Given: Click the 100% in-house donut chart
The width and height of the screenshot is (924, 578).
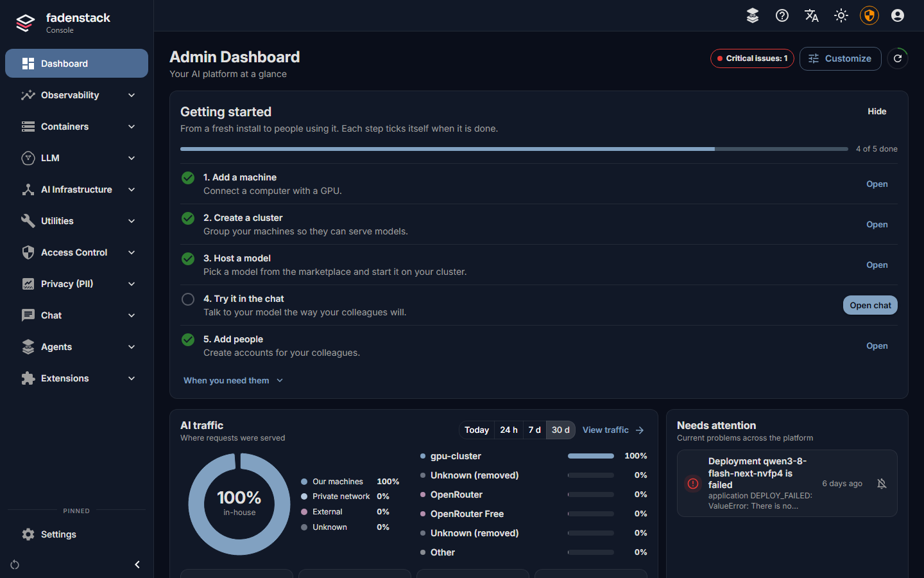Looking at the screenshot, I should coord(239,504).
